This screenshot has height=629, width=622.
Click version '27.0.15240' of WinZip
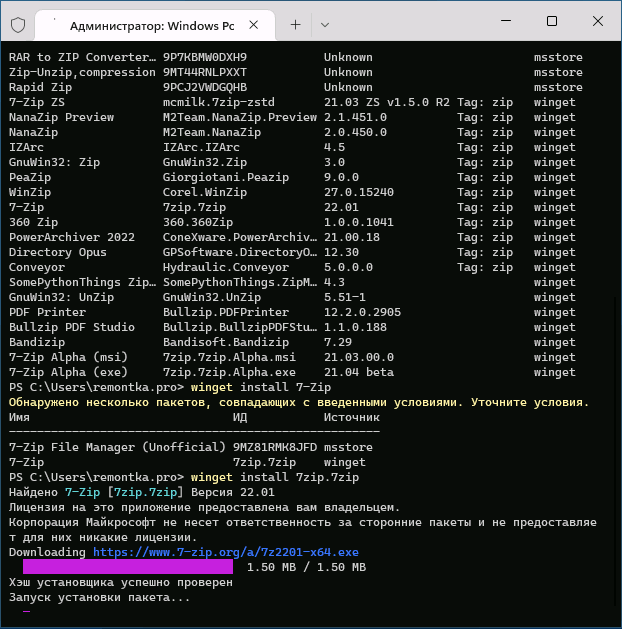[x=359, y=192]
